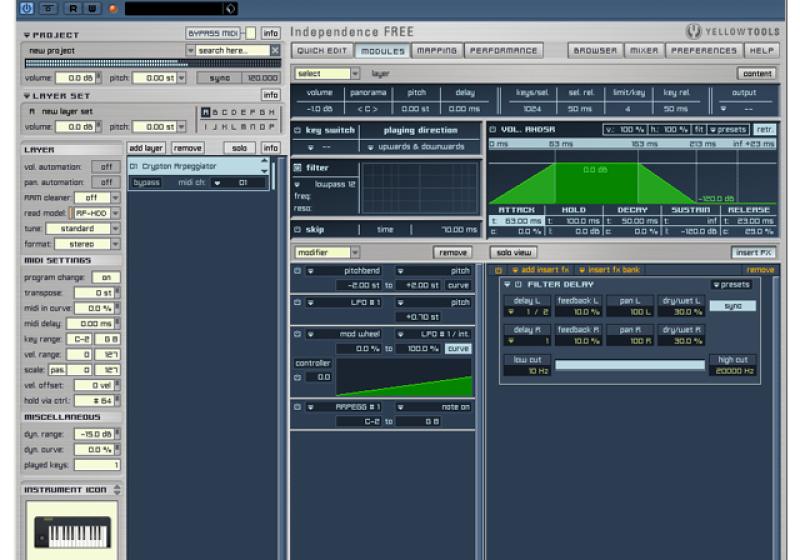
Task: Click the attack time value field
Action: [x=522, y=220]
